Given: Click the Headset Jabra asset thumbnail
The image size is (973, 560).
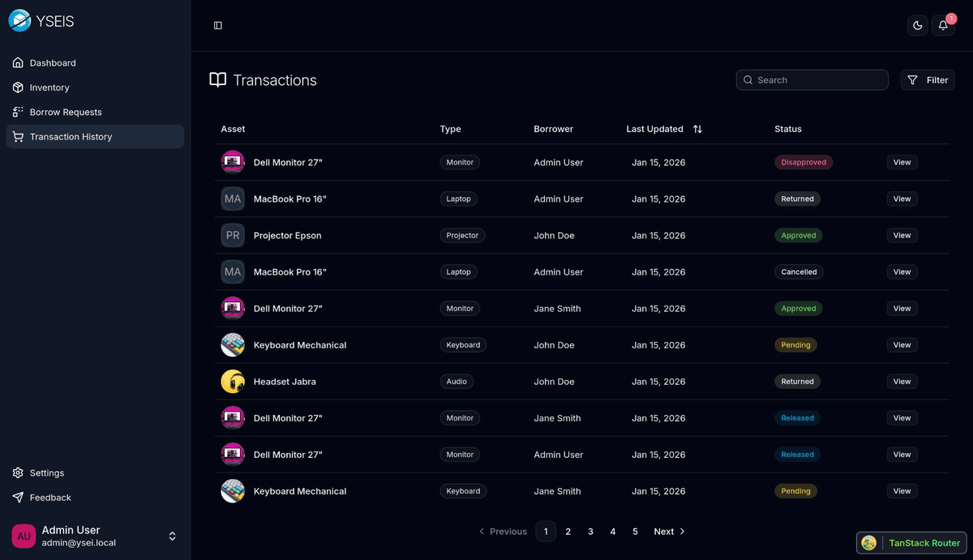Looking at the screenshot, I should pos(233,382).
